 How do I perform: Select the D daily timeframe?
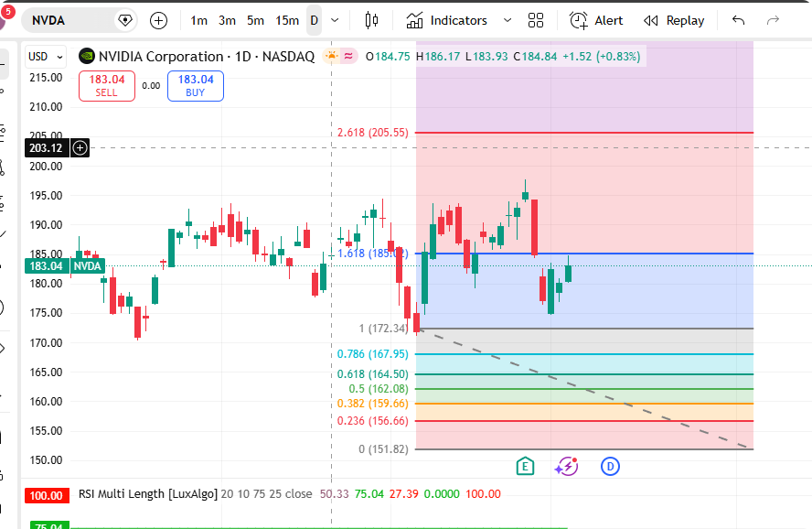click(x=314, y=21)
